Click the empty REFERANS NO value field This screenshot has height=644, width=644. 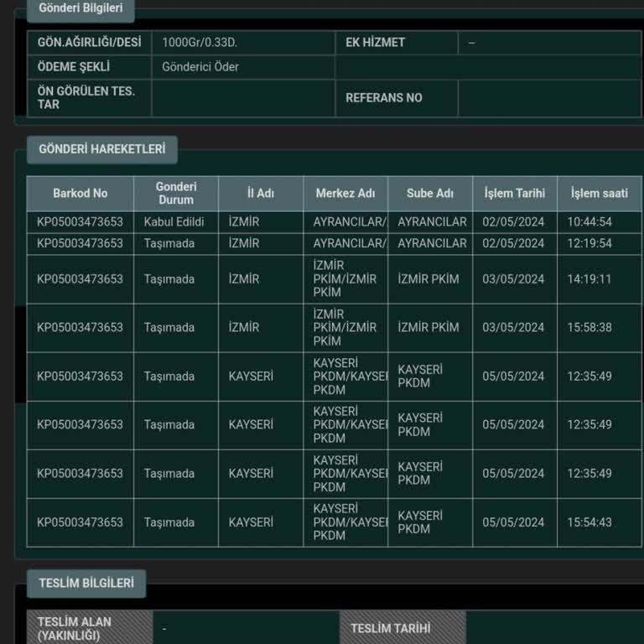pos(548,98)
